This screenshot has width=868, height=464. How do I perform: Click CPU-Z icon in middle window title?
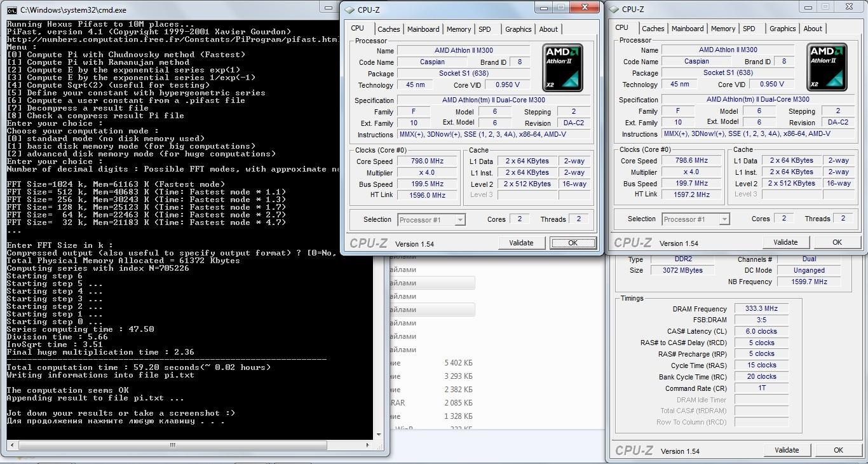click(349, 10)
